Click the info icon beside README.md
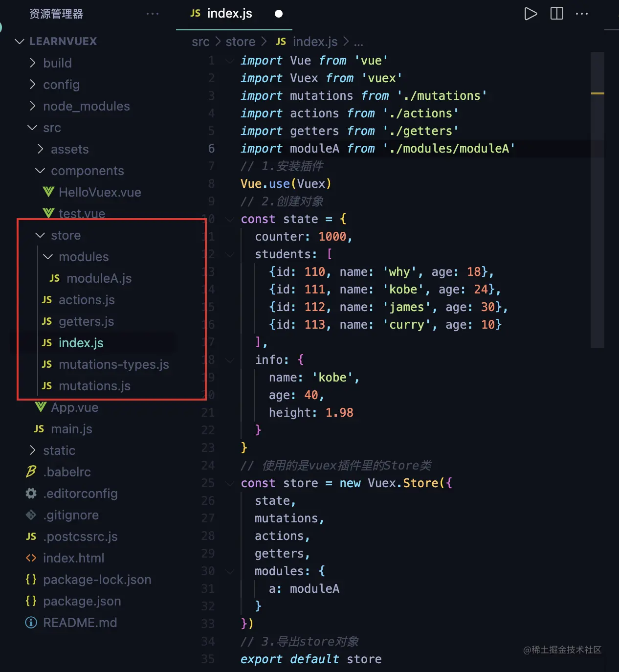Screen dimensions: 619x672 click(31, 623)
